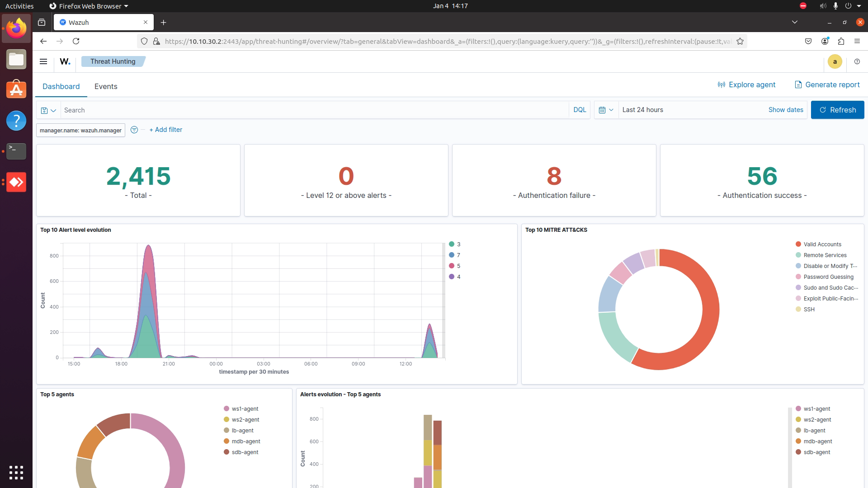
Task: Reload the page in Firefox
Action: pyautogui.click(x=76, y=41)
